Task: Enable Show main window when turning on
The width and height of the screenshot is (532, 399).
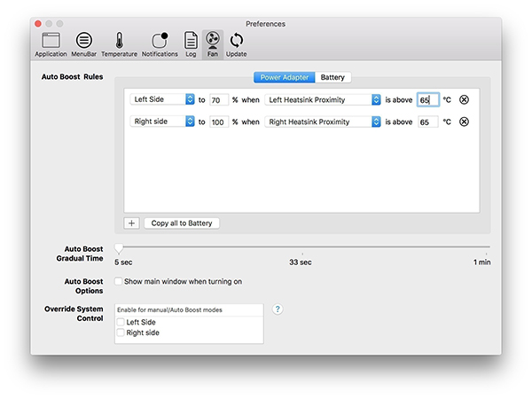Action: click(x=119, y=281)
